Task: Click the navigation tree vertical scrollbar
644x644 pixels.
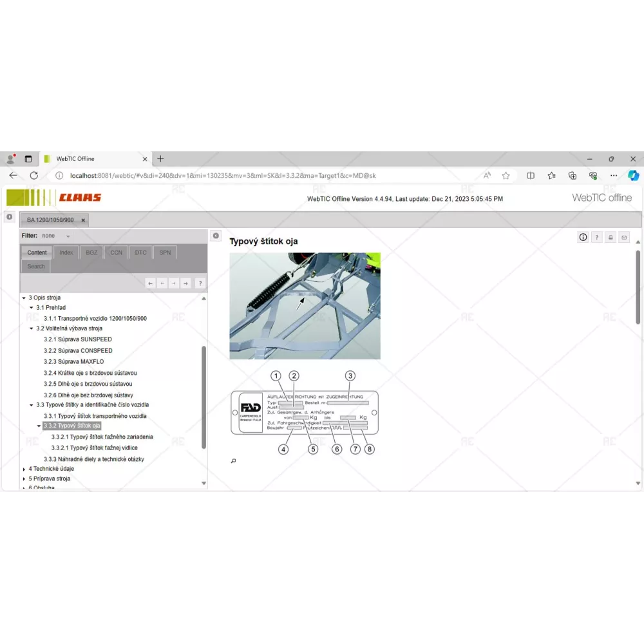Action: pyautogui.click(x=204, y=396)
